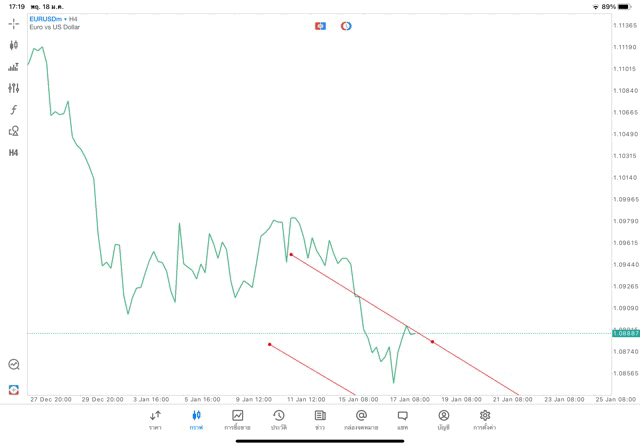Open chart settings sliders icon

tap(14, 88)
